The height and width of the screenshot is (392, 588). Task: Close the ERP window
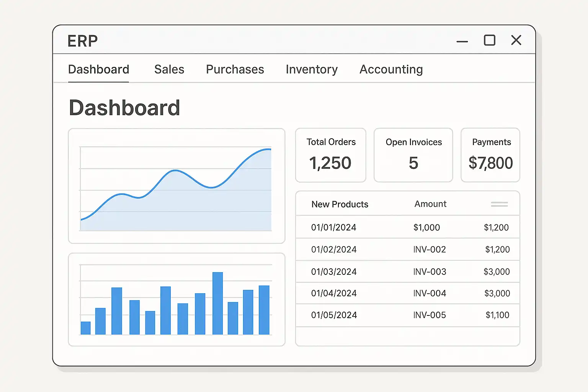tap(516, 40)
